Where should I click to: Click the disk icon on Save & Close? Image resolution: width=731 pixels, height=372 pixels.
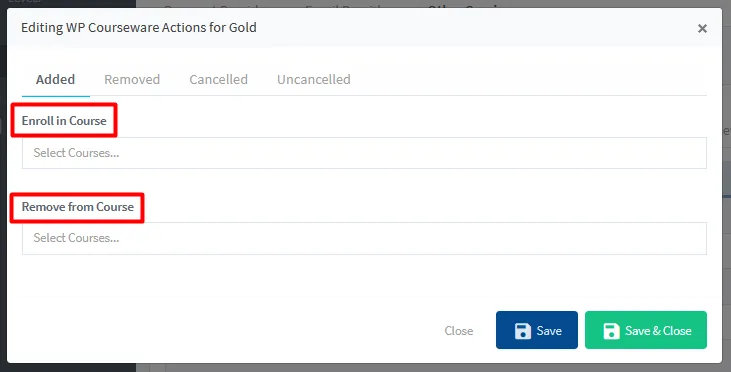click(x=611, y=331)
